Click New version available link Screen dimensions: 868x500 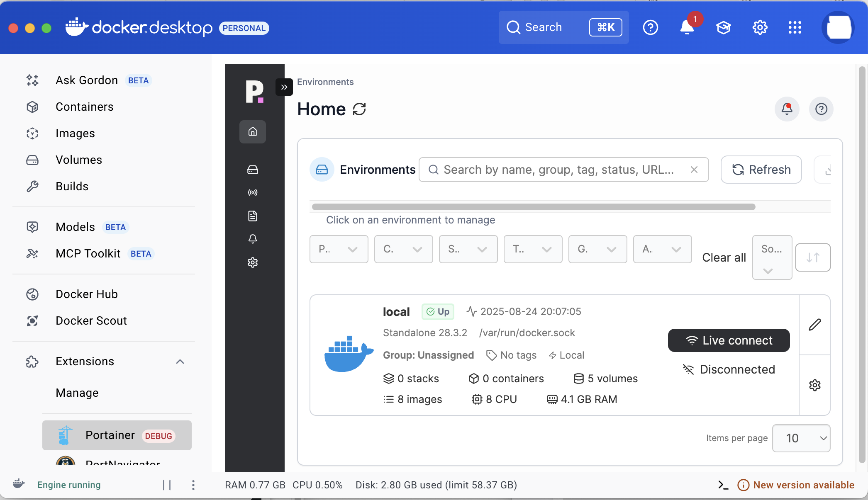[x=796, y=485]
